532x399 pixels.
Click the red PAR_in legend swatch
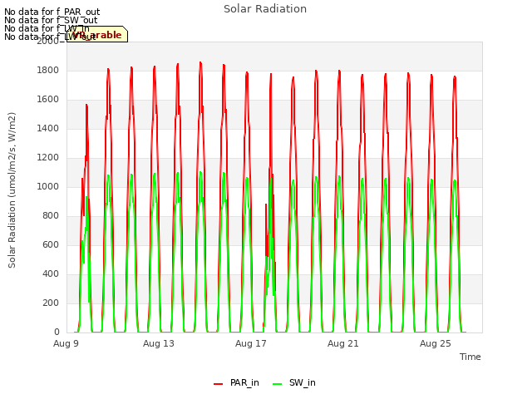(x=218, y=384)
